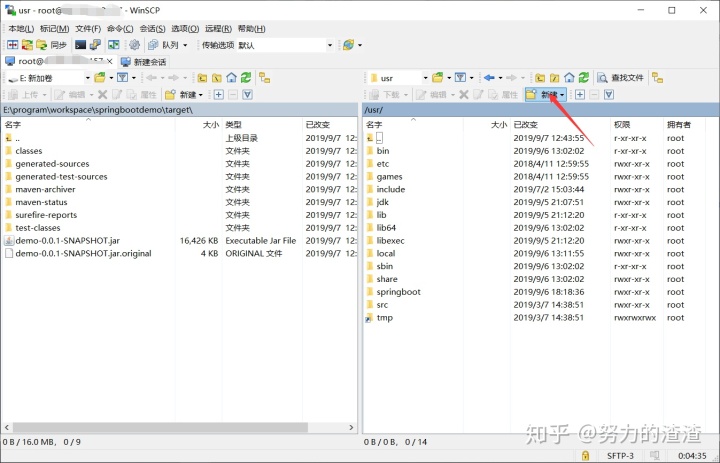This screenshot has height=463, width=720.
Task: Click the lock icon in status bar
Action: (585, 456)
